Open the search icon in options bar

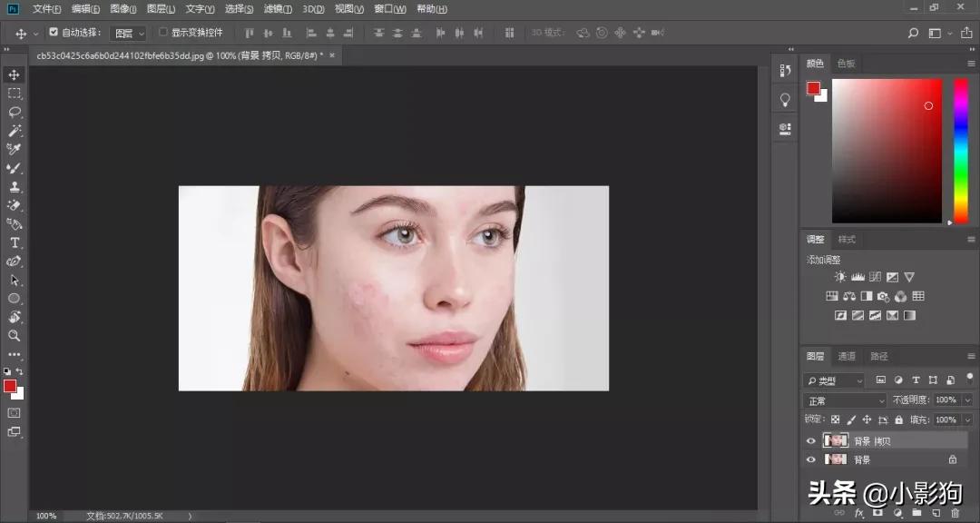pyautogui.click(x=914, y=34)
